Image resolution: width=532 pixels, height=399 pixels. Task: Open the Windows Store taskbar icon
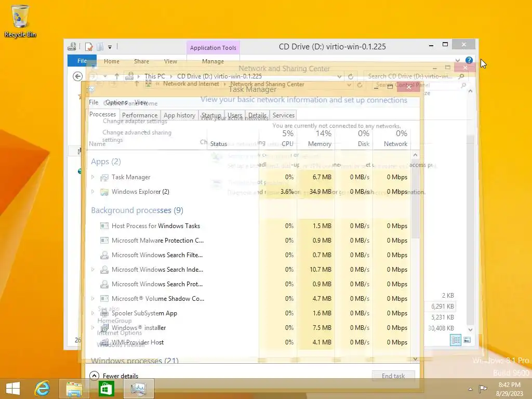pos(106,389)
